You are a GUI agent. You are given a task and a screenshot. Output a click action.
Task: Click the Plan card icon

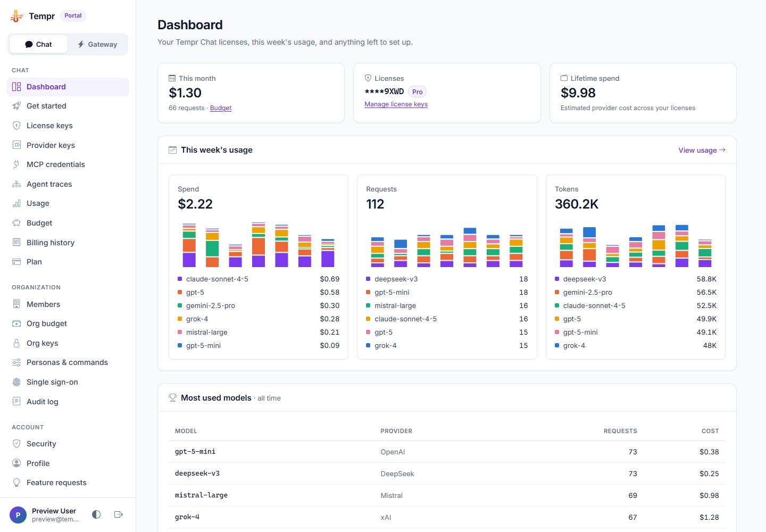tap(16, 262)
